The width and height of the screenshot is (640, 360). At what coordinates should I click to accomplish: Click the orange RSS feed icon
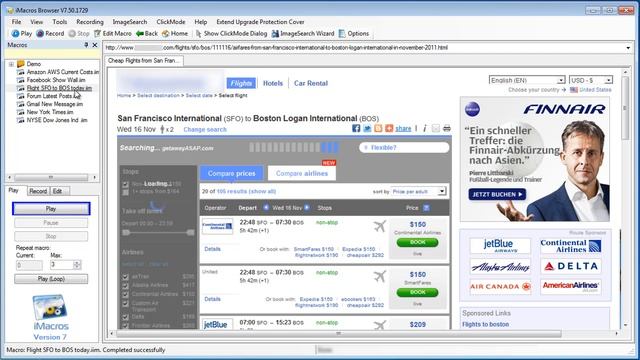378,128
